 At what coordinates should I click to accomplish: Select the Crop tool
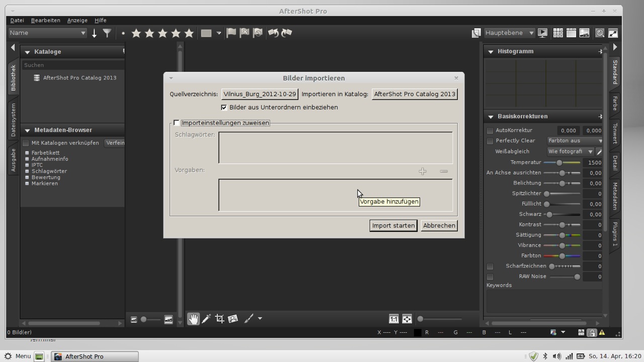[x=219, y=319]
